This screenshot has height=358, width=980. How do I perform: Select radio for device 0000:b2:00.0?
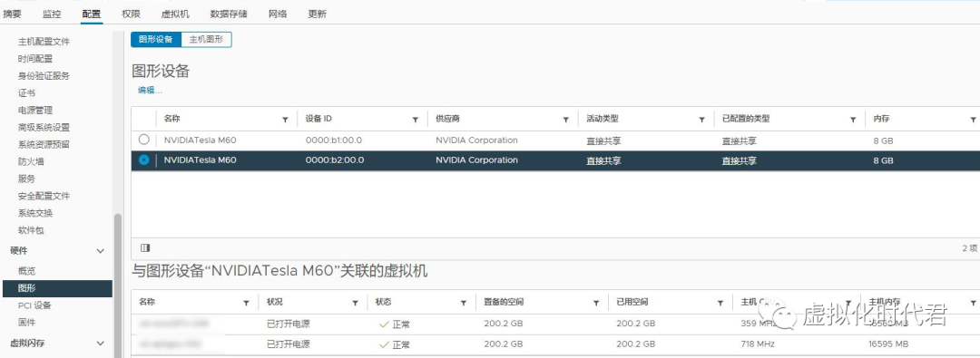143,160
